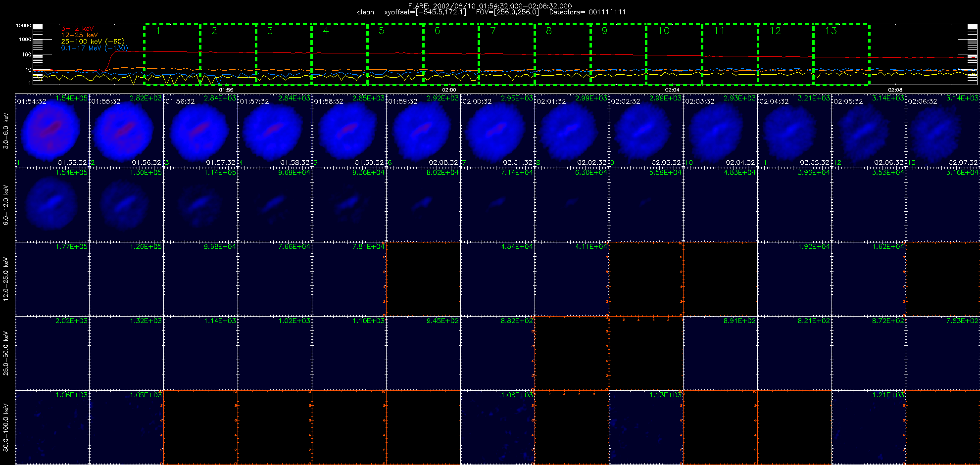
Task: Click the yellow '25-100 keV (-60)' legend entry
Action: click(x=93, y=42)
